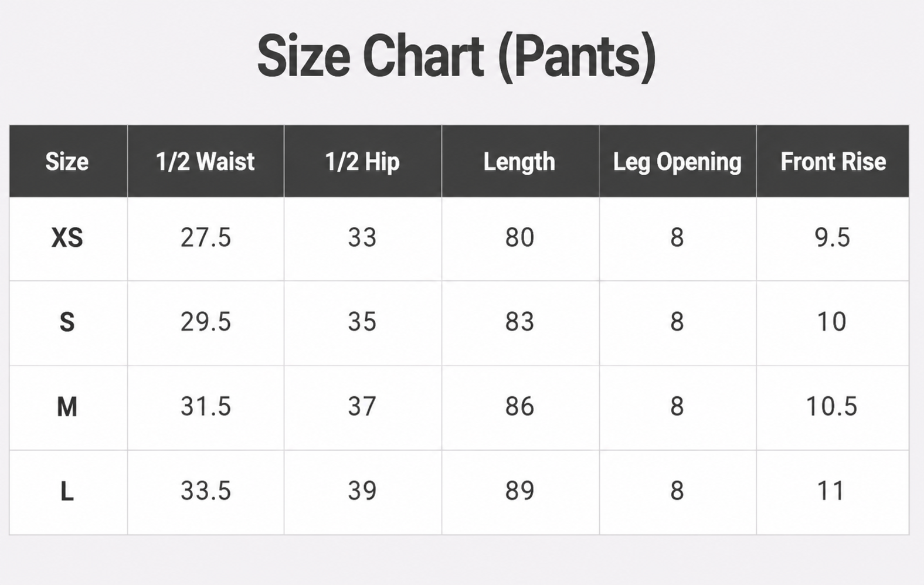Click the 10.5 front rise cell
This screenshot has width=924, height=585.
(831, 406)
